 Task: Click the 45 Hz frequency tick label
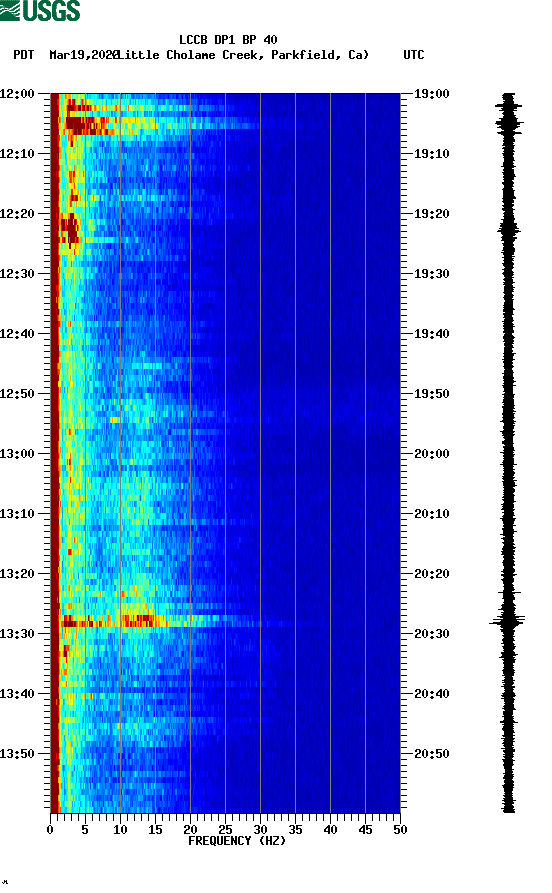[365, 830]
